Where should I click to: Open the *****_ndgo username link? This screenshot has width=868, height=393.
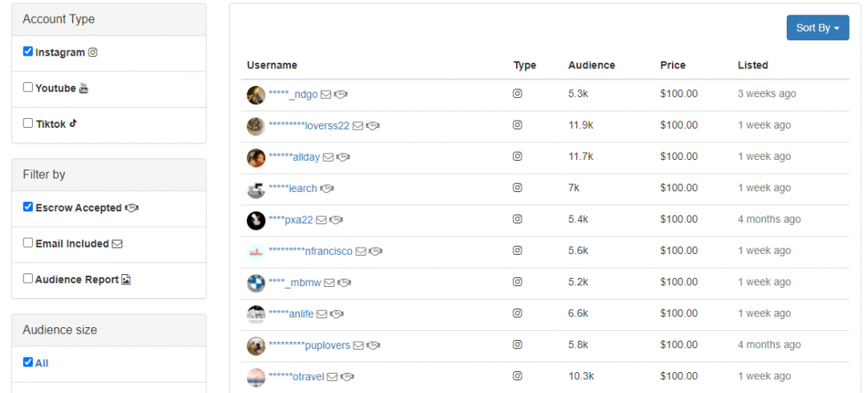[293, 94]
